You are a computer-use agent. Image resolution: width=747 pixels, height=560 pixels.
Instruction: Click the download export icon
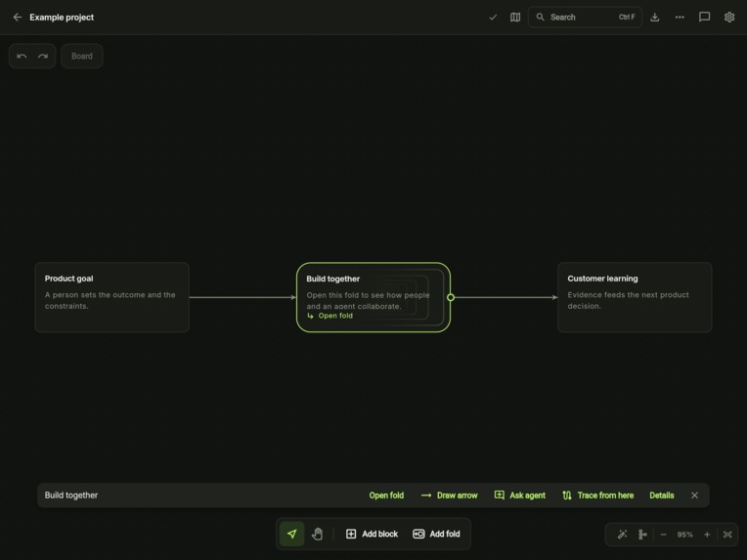click(x=654, y=18)
